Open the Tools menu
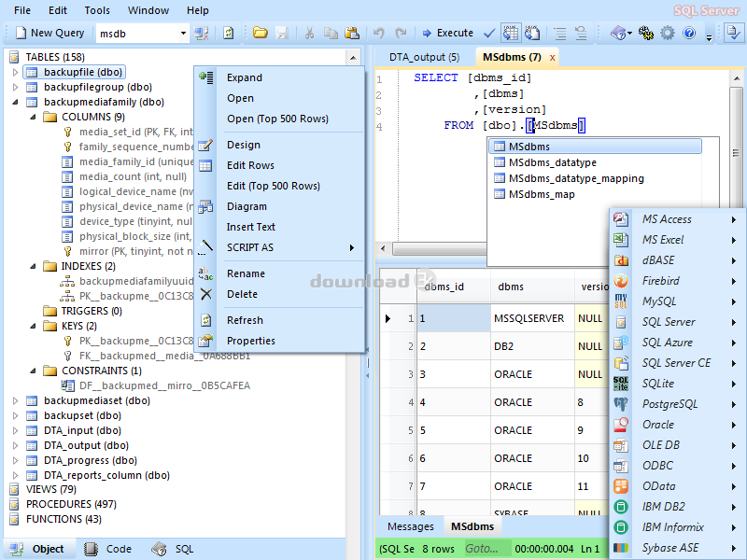Screen dimensions: 747x560 point(97,10)
